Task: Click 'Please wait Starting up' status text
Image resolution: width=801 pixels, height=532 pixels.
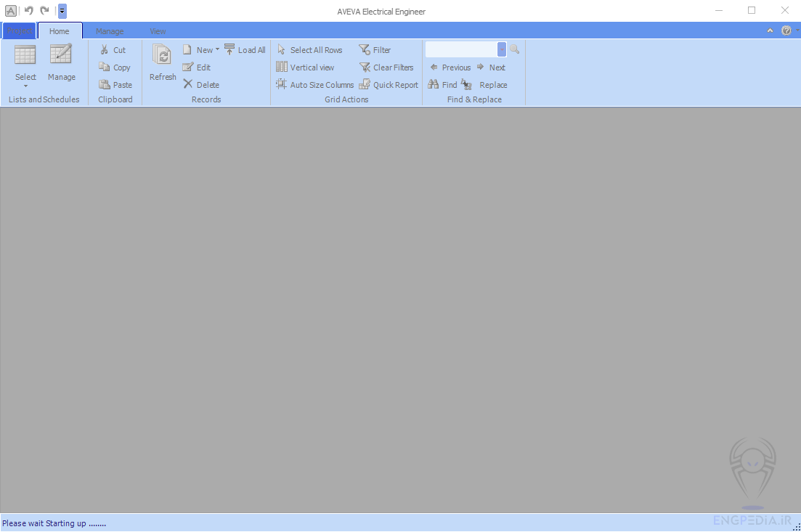Action: (54, 523)
